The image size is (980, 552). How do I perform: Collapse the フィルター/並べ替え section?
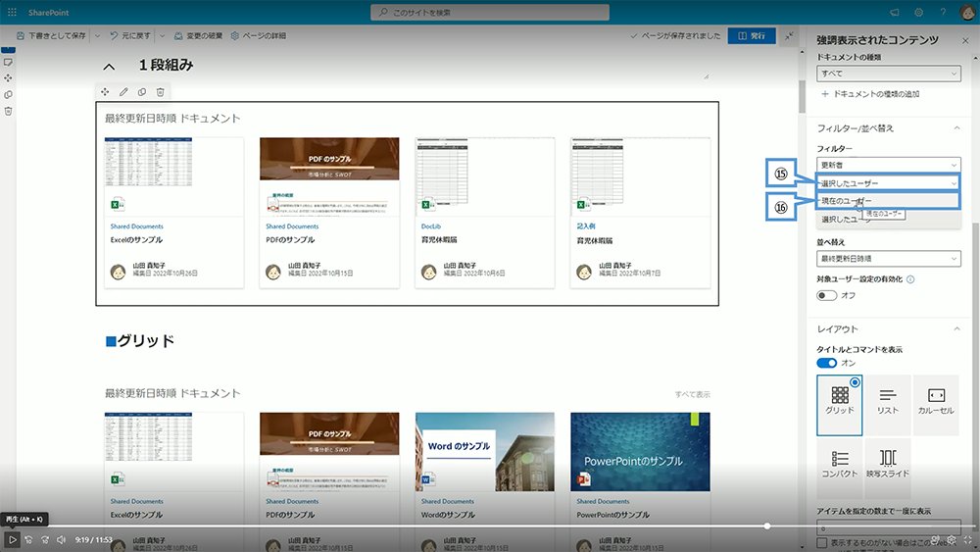coord(956,128)
